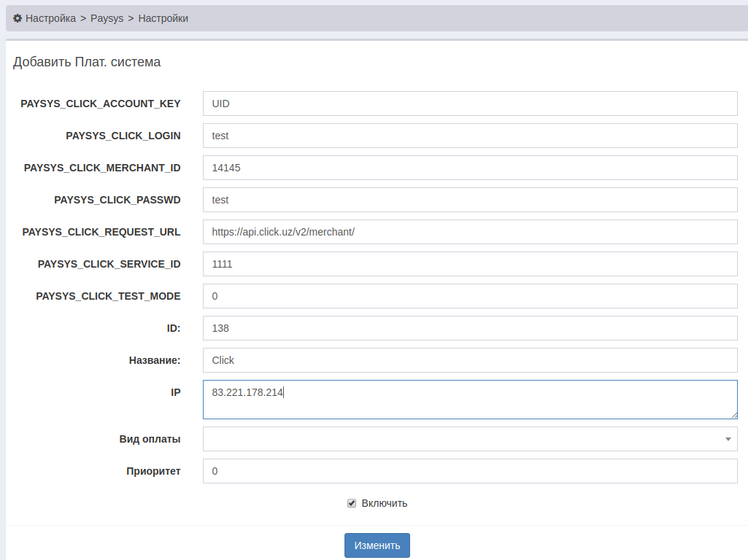748x560 pixels.
Task: Click the gear icon in the breadcrumb
Action: [18, 18]
